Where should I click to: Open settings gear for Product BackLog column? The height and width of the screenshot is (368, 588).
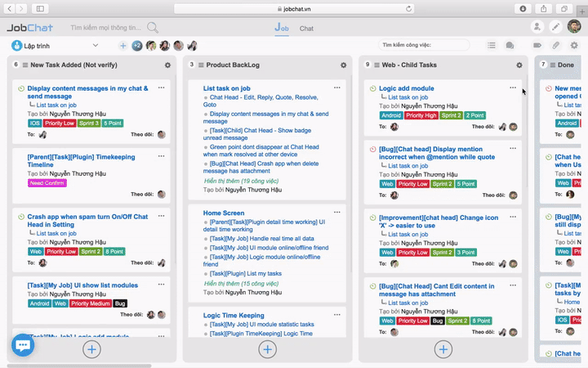click(343, 65)
